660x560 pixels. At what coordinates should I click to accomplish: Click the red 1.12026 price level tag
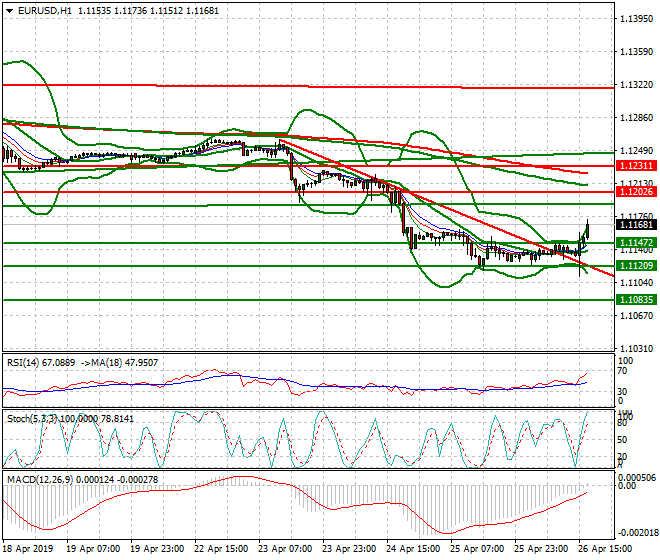coord(636,192)
